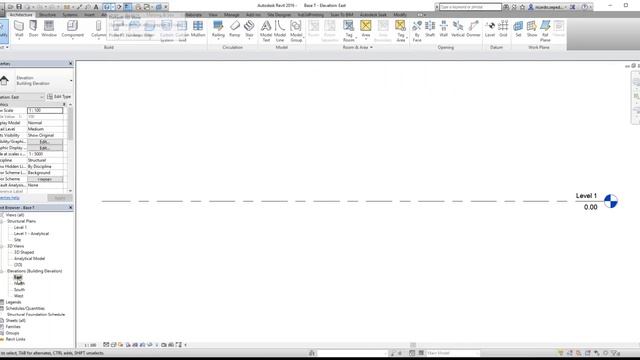Close the Properties palette
This screenshot has width=640, height=360.
70,64
